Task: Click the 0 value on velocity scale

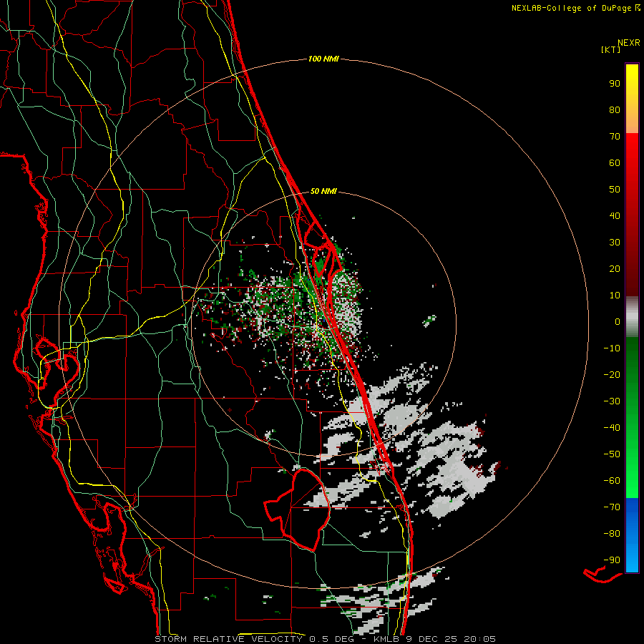Action: coord(618,321)
